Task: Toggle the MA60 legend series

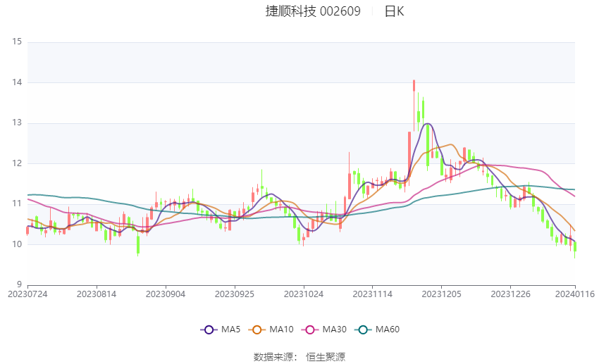Action: [x=377, y=330]
